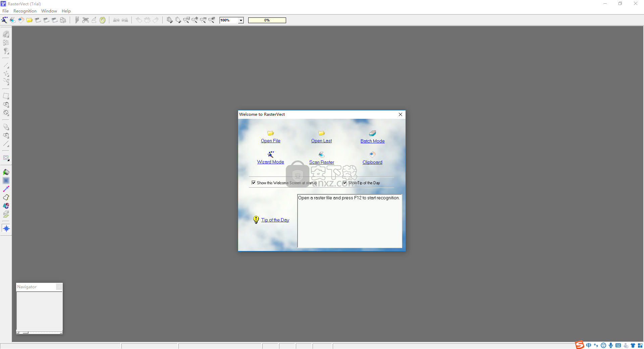Click the paste-from-clipboard toolbar icon
This screenshot has width=644, height=349.
click(21, 20)
